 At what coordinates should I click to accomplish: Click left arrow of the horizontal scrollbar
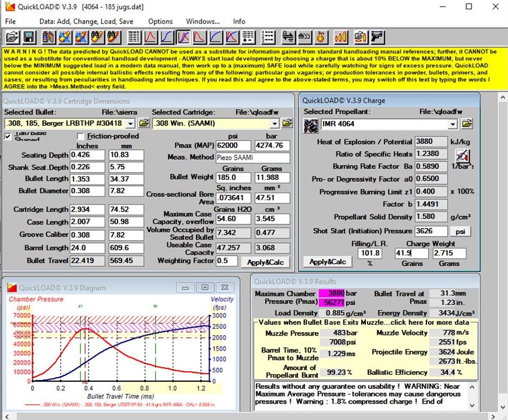pyautogui.click(x=7, y=416)
